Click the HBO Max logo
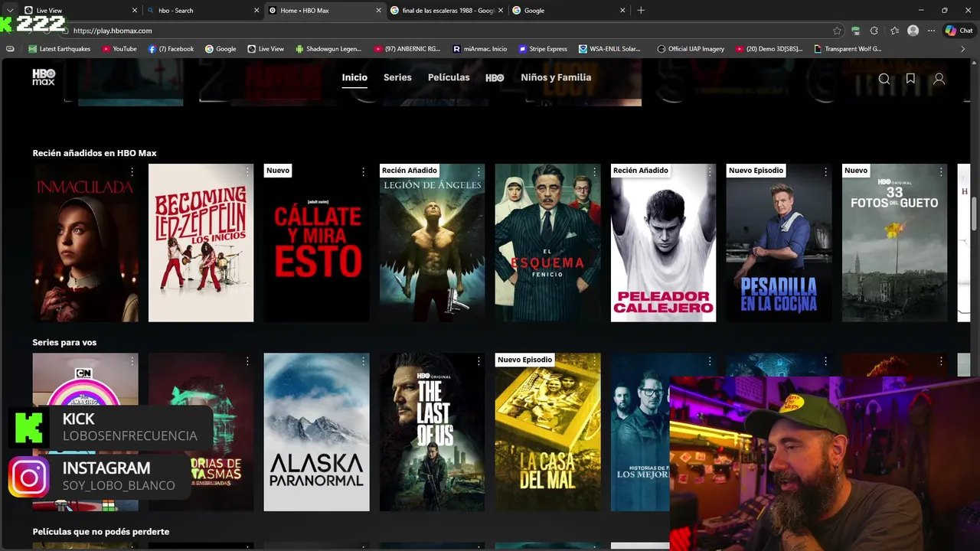This screenshot has height=551, width=980. pos(44,77)
